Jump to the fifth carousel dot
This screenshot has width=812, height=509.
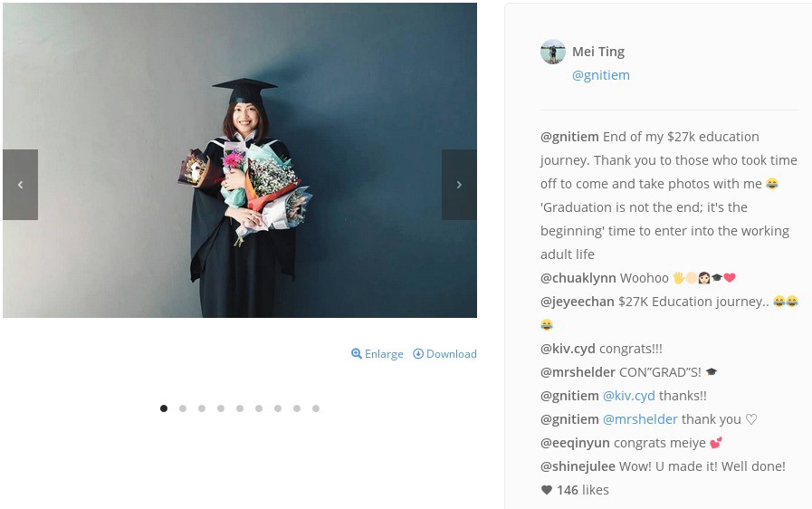(240, 408)
